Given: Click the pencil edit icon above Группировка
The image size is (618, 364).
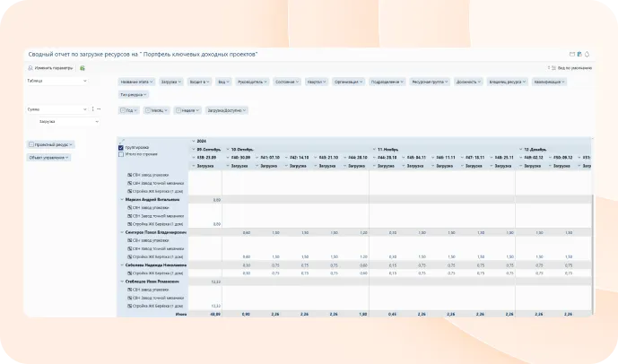Looking at the screenshot, I should [x=121, y=140].
